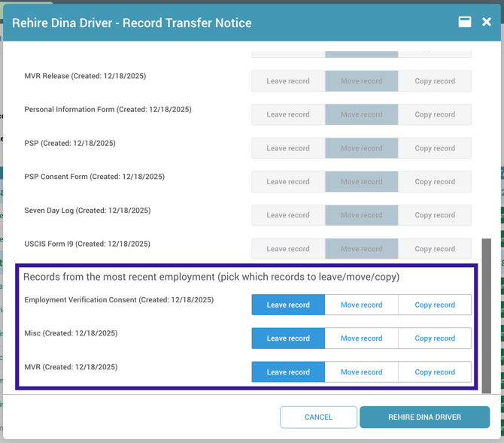Click the Rehire Dina Driver button
The image size is (504, 443).
(x=424, y=417)
